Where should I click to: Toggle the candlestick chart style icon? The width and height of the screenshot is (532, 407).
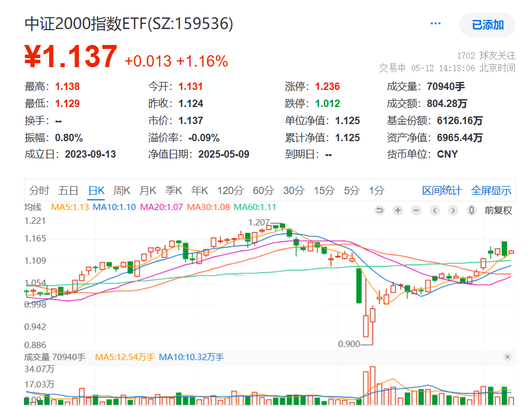[471, 211]
